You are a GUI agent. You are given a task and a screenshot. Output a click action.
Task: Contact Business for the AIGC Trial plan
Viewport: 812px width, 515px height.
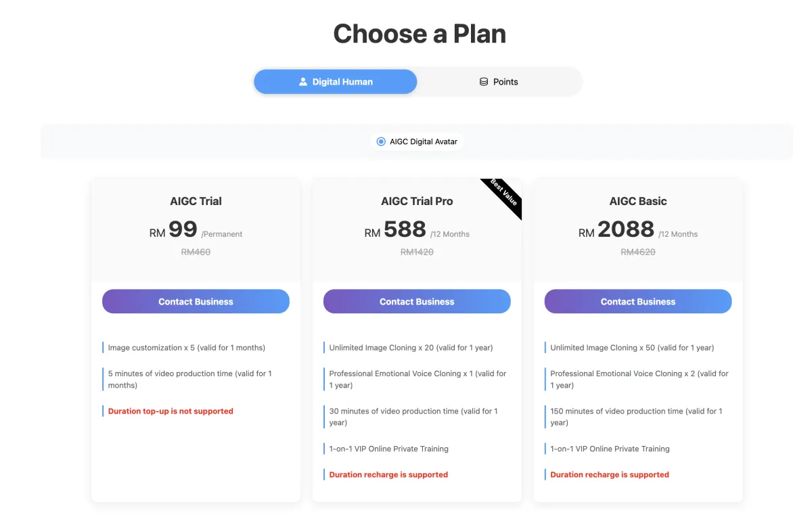coord(196,302)
